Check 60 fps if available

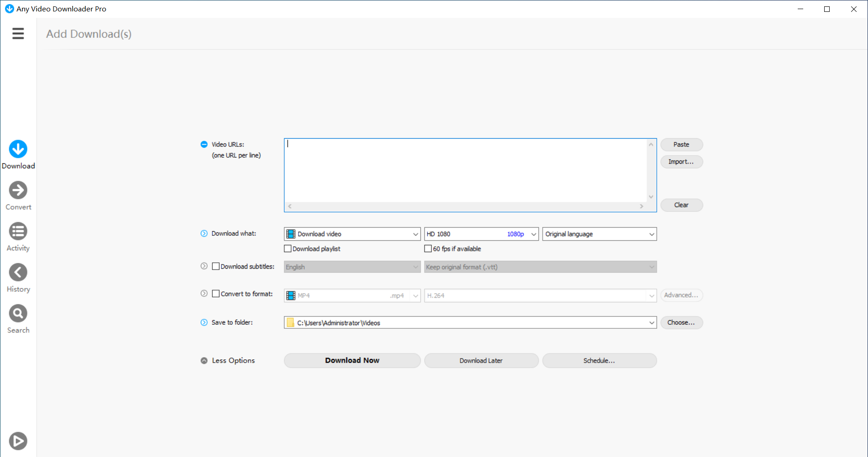click(x=428, y=249)
